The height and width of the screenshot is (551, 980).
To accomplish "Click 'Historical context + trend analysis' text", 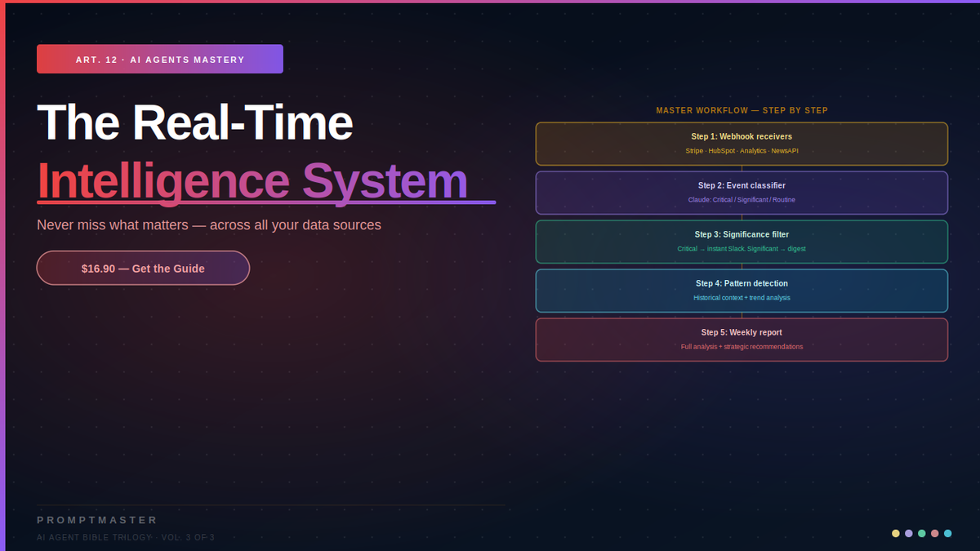I will point(742,298).
